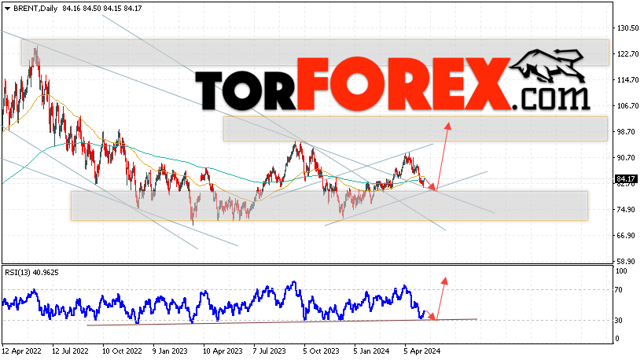
Task: Click the 5 Oct 2023 date label
Action: pyautogui.click(x=321, y=351)
